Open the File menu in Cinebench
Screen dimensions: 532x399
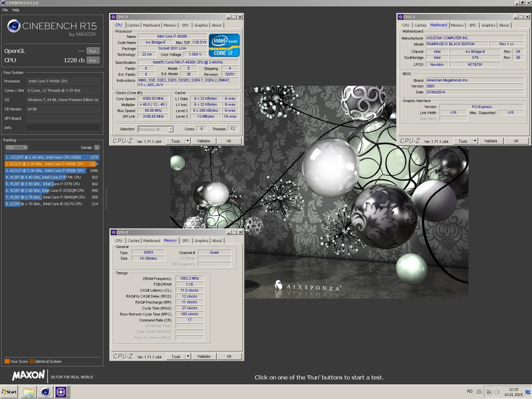click(x=5, y=10)
